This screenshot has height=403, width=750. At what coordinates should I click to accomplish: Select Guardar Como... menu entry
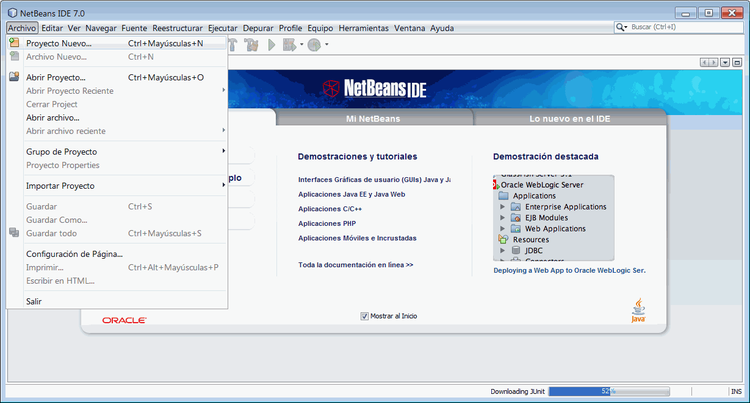point(117,220)
